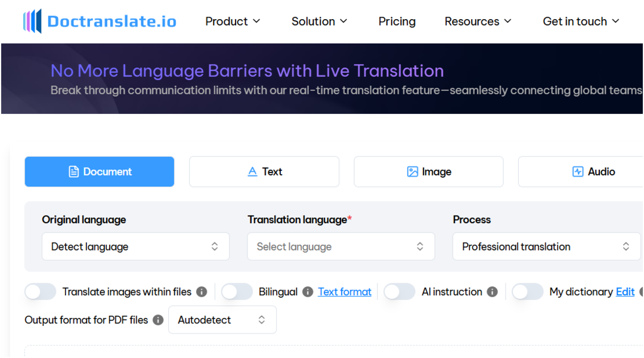Image resolution: width=644 pixels, height=358 pixels.
Task: Toggle the AI instruction switch
Action: [x=400, y=292]
